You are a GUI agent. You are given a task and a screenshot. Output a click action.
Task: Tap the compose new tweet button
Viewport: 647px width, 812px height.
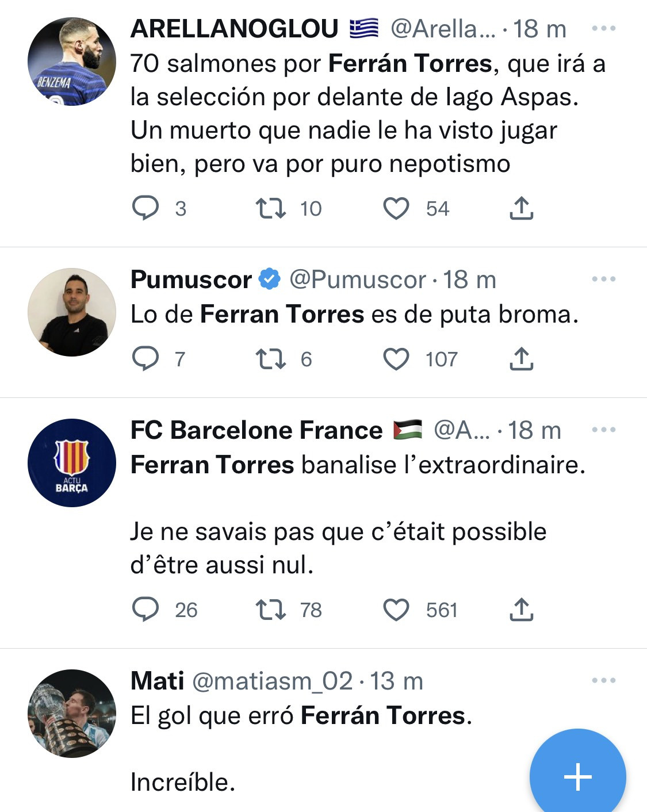pyautogui.click(x=578, y=777)
